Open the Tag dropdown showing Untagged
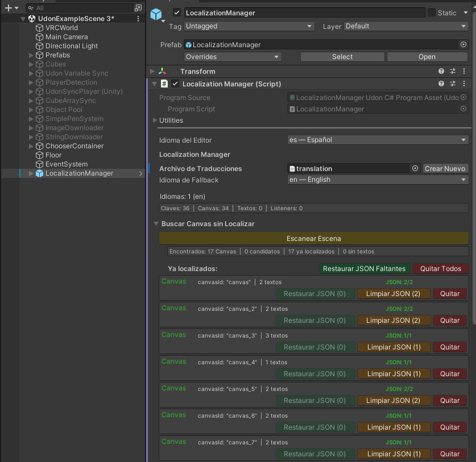The image size is (476, 462). click(x=248, y=26)
